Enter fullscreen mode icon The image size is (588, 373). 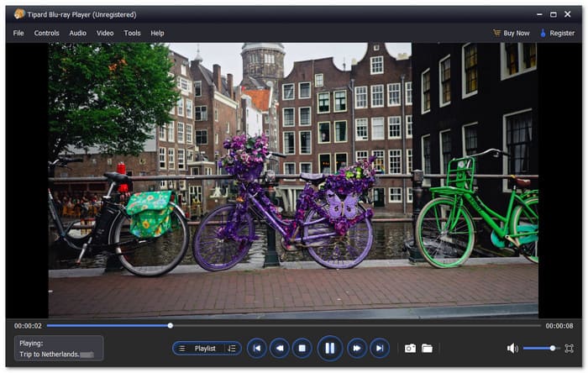570,348
